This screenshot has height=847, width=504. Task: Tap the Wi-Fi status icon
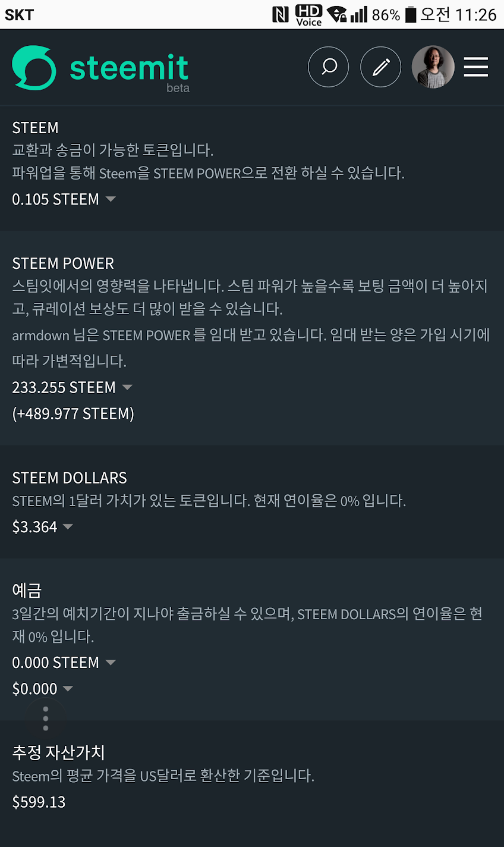click(x=337, y=14)
